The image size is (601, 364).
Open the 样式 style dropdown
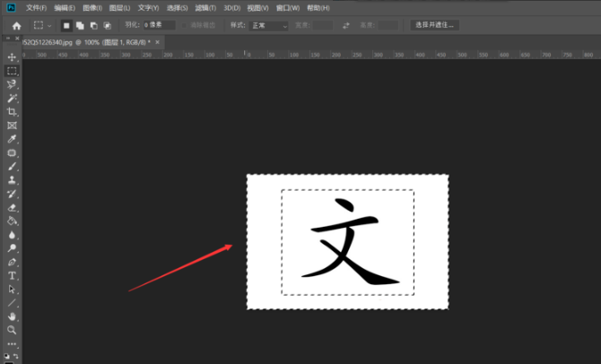[269, 26]
